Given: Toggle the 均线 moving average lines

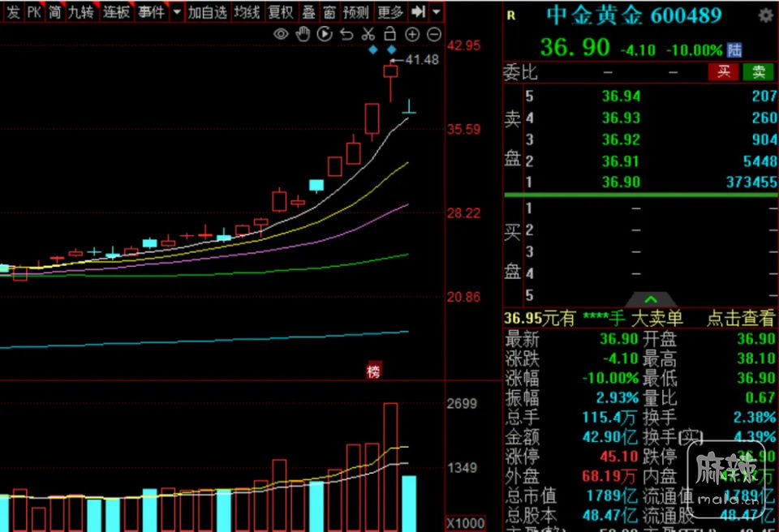Looking at the screenshot, I should [x=247, y=11].
